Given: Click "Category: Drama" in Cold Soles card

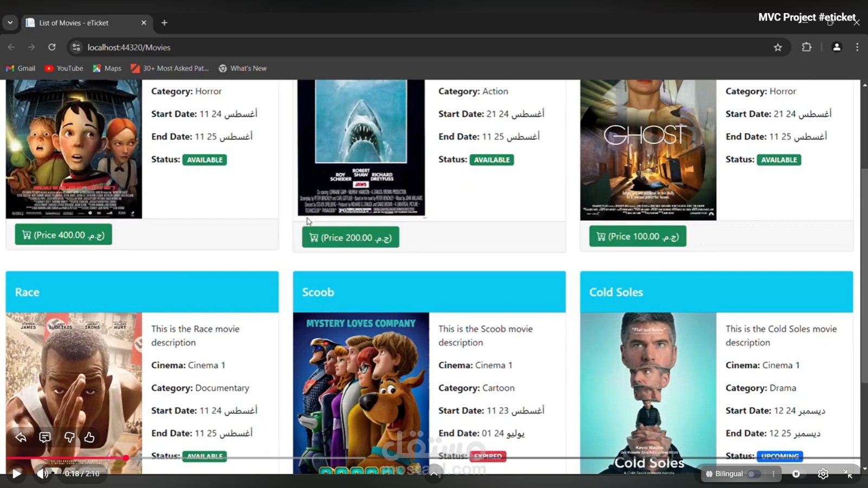Looking at the screenshot, I should click(761, 388).
